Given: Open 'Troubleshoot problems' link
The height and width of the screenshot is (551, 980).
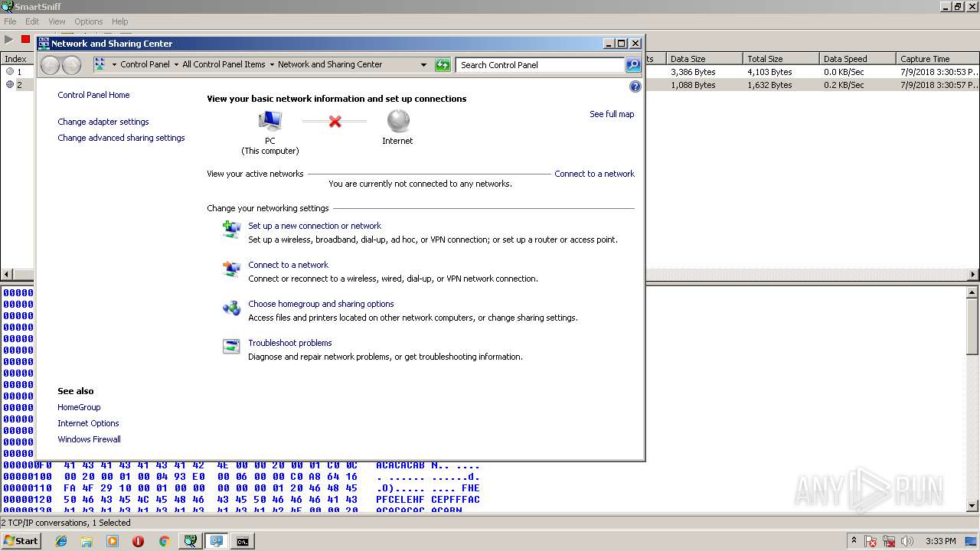Looking at the screenshot, I should point(290,343).
